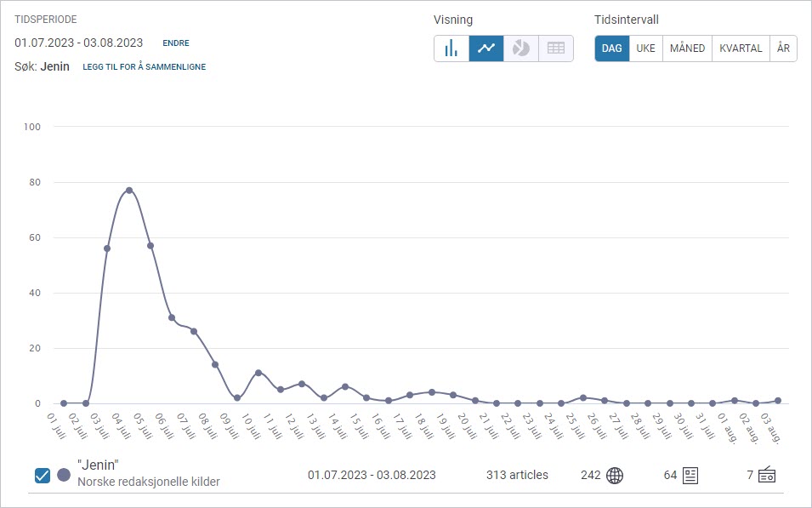Click the web articles globe icon
Image resolution: width=812 pixels, height=508 pixels.
pyautogui.click(x=614, y=475)
